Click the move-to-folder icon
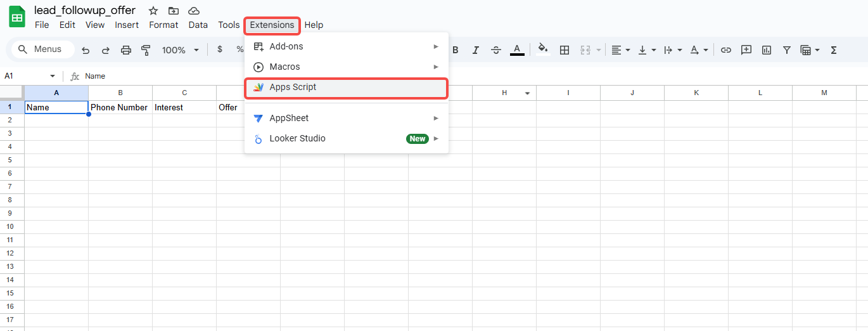The height and width of the screenshot is (331, 868). coord(174,11)
